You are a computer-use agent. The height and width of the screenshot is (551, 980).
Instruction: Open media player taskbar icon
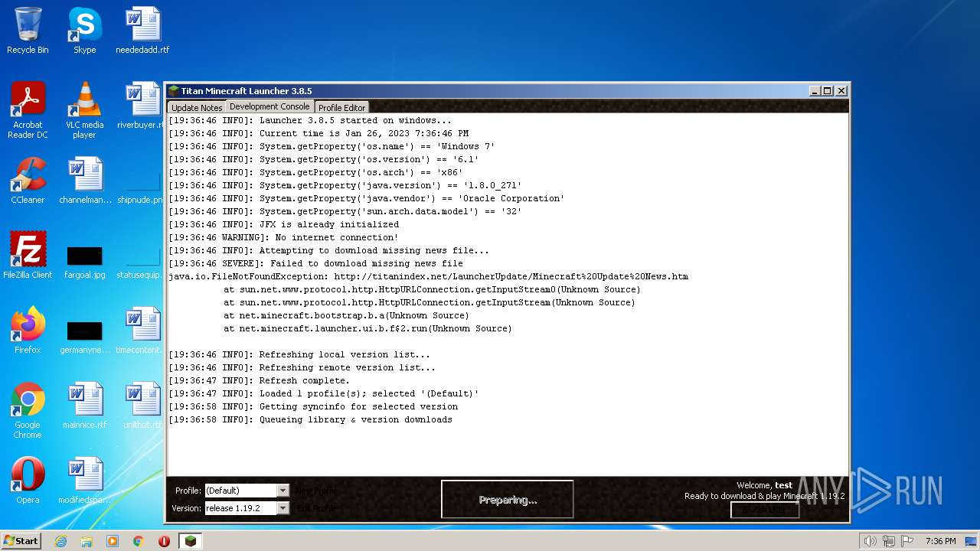pos(113,541)
